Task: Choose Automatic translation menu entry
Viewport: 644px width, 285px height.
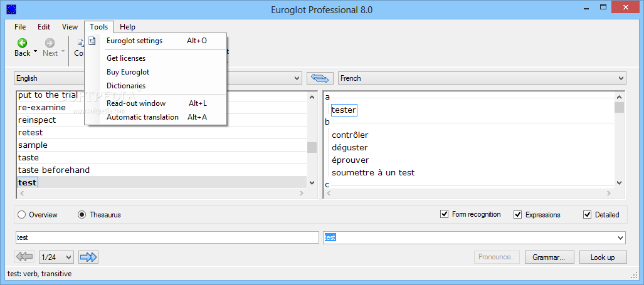Action: [x=156, y=117]
